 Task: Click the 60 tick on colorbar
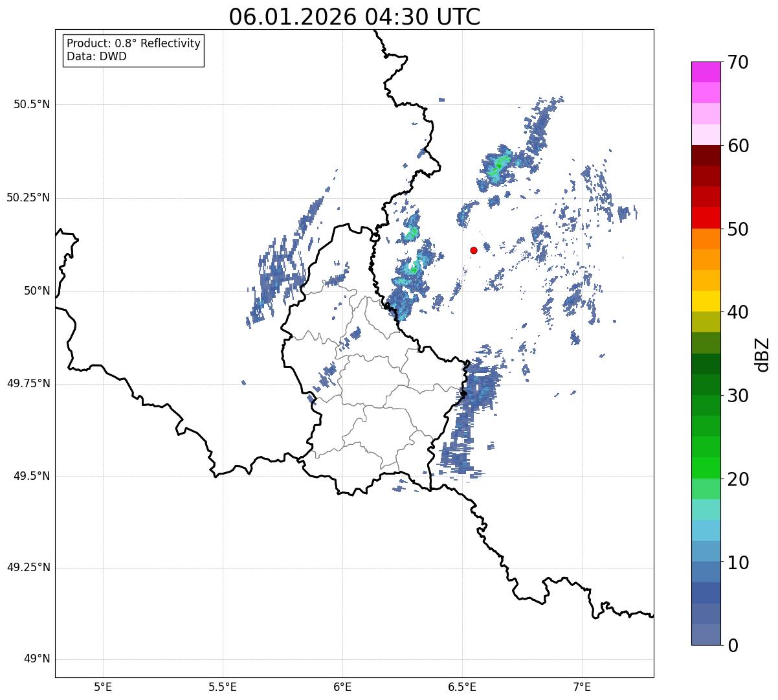point(738,146)
